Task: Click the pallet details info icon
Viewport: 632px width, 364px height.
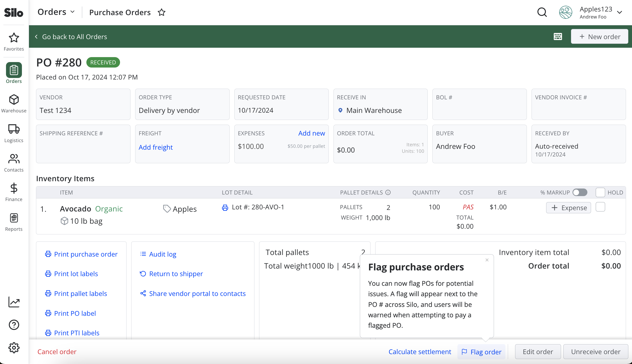Action: point(388,192)
